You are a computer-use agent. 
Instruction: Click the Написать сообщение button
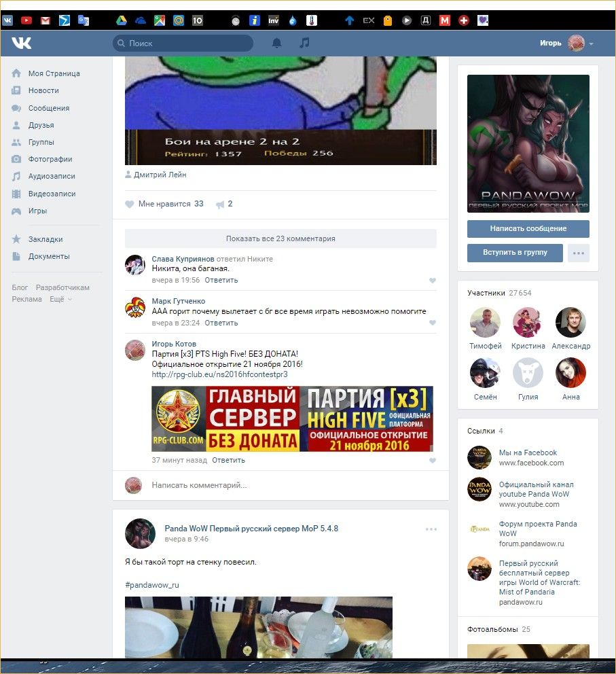(x=528, y=229)
